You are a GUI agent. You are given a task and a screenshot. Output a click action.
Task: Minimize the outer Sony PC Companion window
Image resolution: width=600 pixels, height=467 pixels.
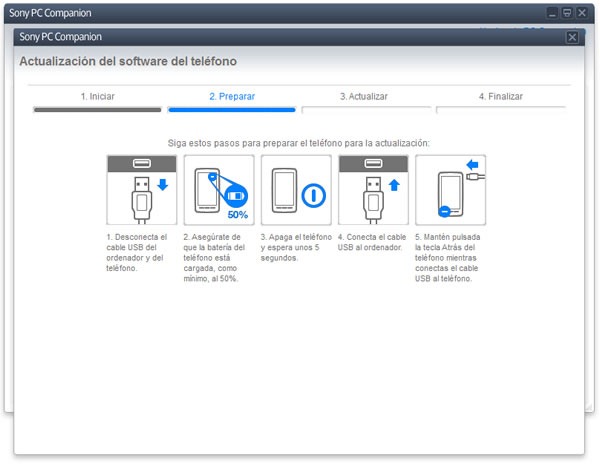tap(552, 13)
